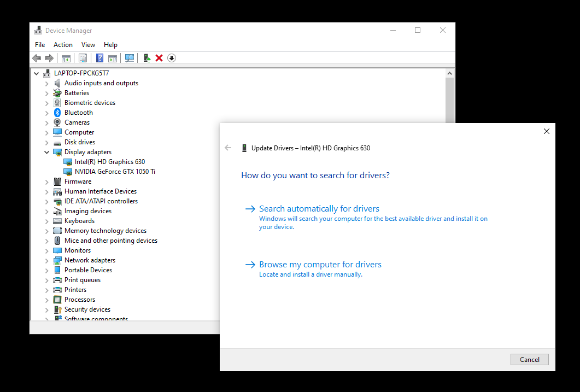Click the Print queues printer icon
580x392 pixels.
tap(57, 280)
